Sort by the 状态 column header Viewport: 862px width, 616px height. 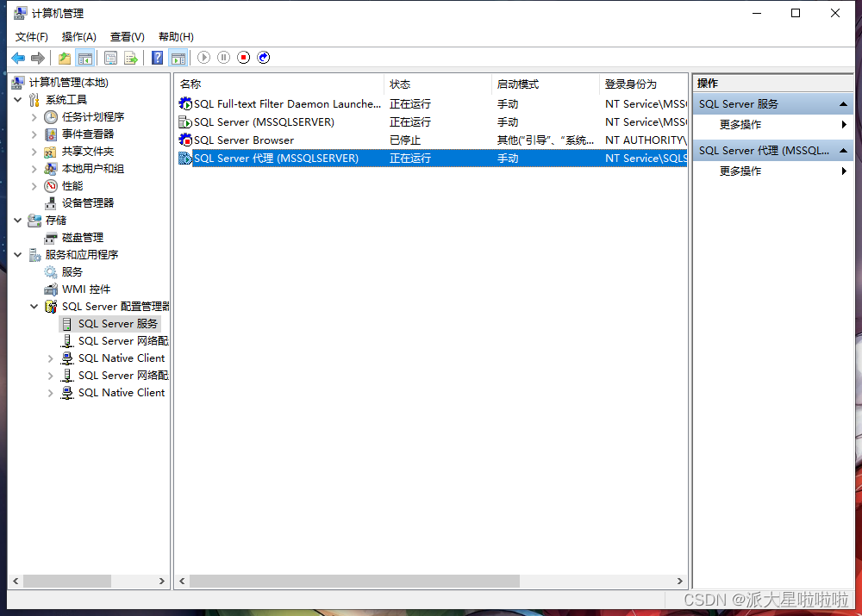pyautogui.click(x=438, y=84)
